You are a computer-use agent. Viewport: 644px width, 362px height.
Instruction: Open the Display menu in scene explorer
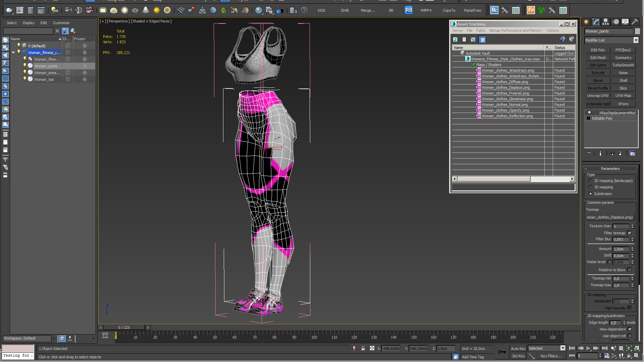[29, 23]
